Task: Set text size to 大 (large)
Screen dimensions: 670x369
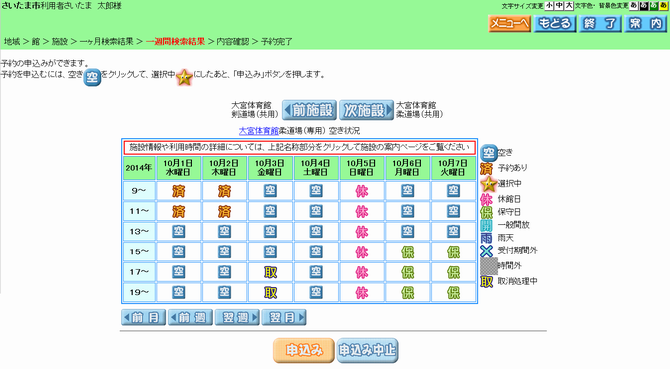Action: click(x=569, y=6)
